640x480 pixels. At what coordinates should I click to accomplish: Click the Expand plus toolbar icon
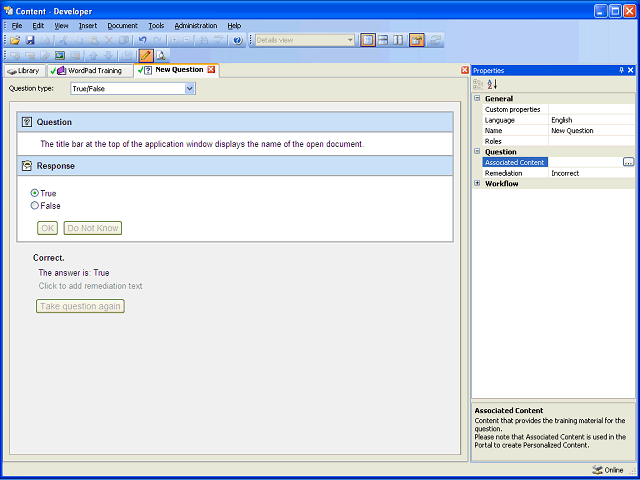coord(174,40)
